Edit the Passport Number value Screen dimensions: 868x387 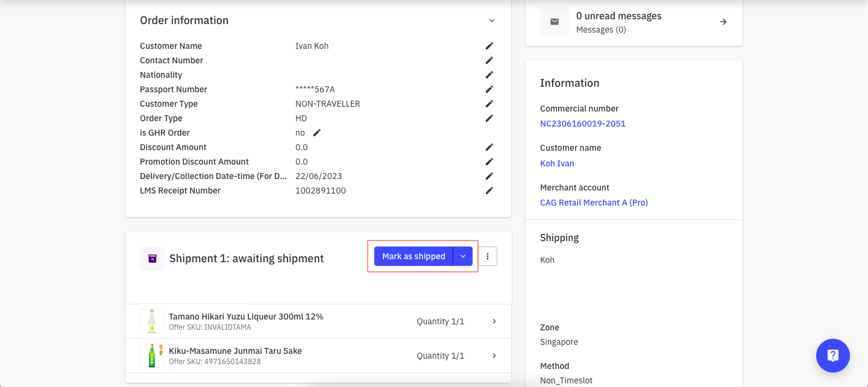coord(489,89)
